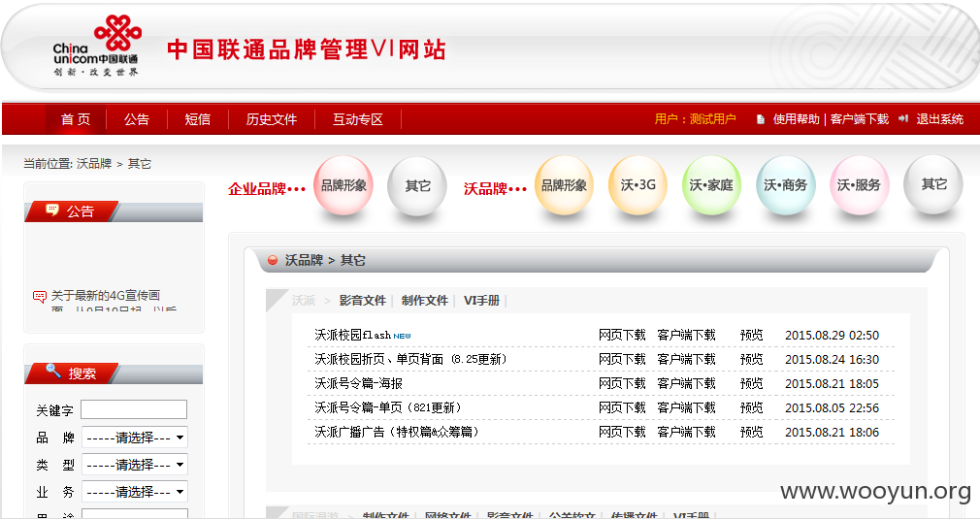Screen dimensions: 980x519
Task: Click file name 沃派广播广告（特权篇&众筹篇）
Action: pos(398,433)
